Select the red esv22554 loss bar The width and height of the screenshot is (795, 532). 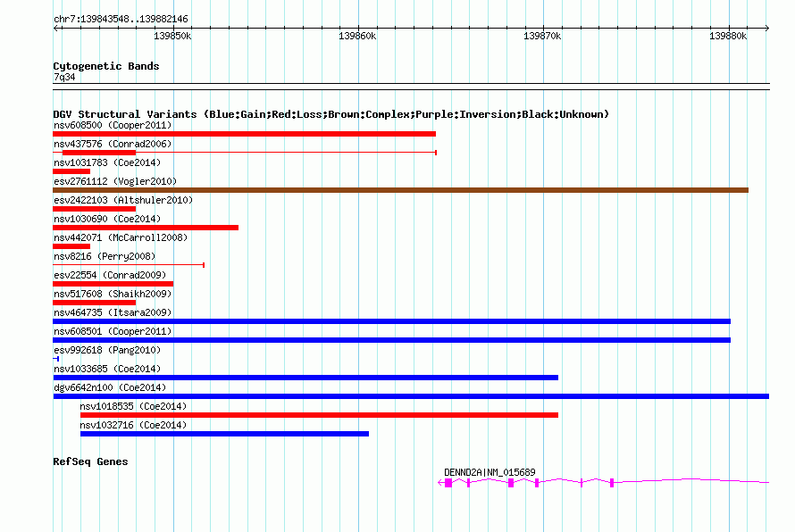tap(113, 284)
